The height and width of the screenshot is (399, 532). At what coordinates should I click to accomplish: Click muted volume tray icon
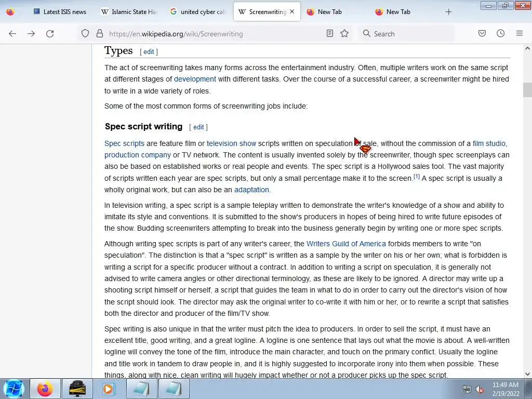[x=480, y=390]
